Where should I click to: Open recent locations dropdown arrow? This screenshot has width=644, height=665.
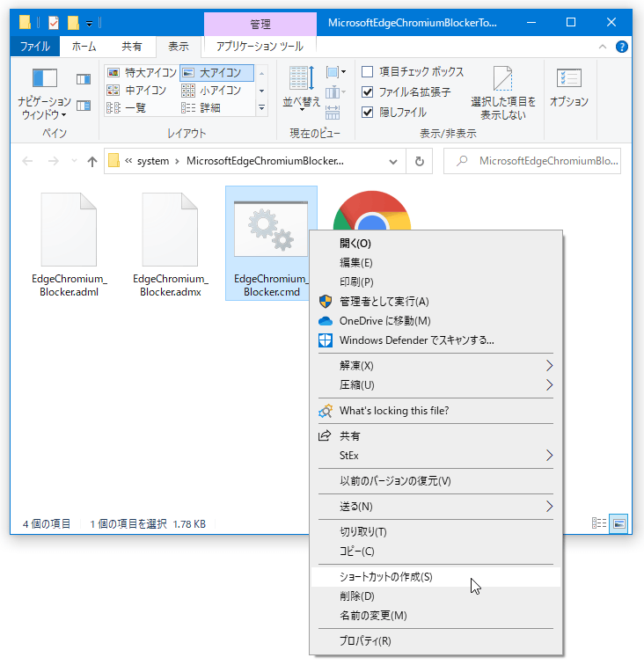tap(74, 161)
